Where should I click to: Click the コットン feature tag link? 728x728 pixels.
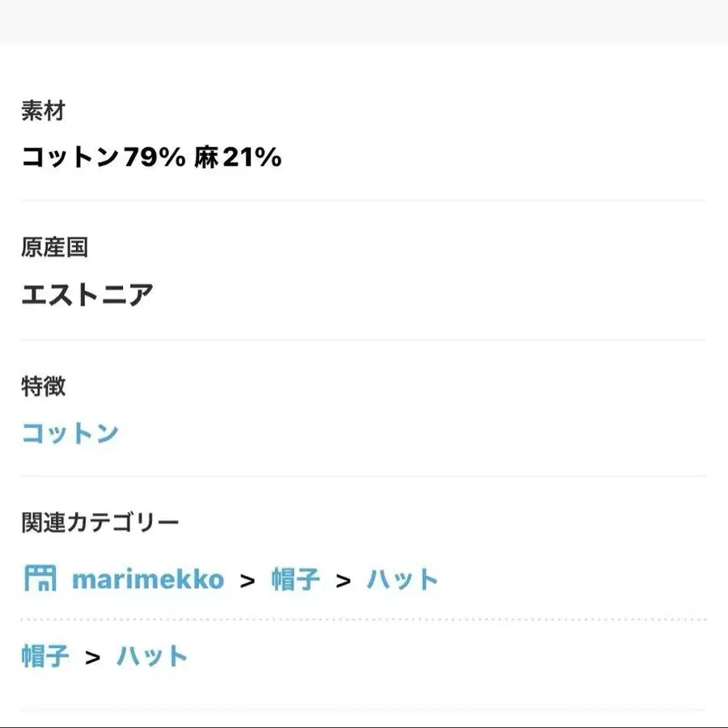pos(70,433)
